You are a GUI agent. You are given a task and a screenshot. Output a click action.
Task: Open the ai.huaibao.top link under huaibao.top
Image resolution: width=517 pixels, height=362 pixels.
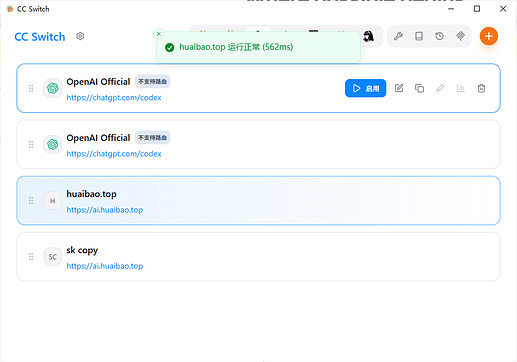pyautogui.click(x=105, y=210)
